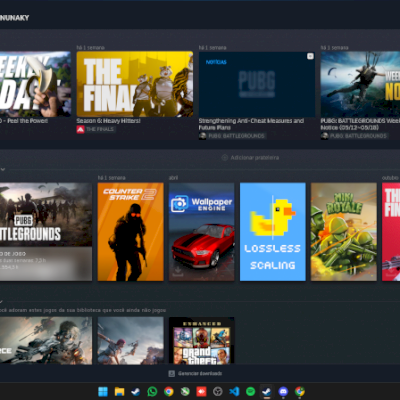Screen dimensions: 400x400
Task: Open the Chrome icon next to Discord
Action: (300, 391)
